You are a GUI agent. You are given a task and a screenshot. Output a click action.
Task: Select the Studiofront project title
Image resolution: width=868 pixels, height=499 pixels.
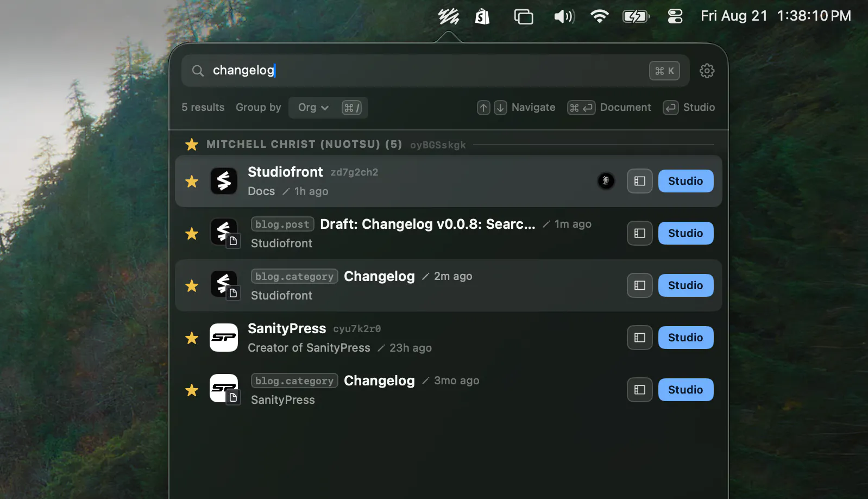click(x=285, y=172)
